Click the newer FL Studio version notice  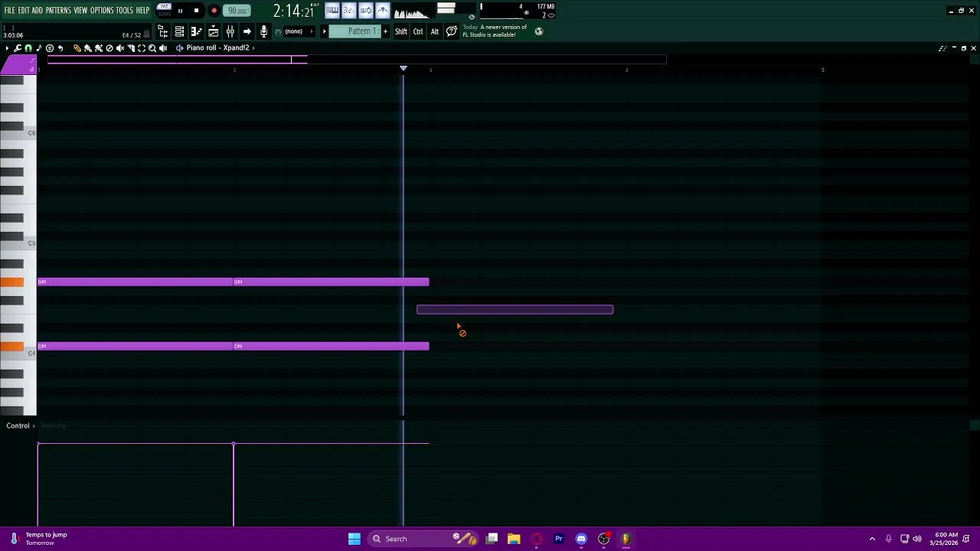click(x=495, y=31)
